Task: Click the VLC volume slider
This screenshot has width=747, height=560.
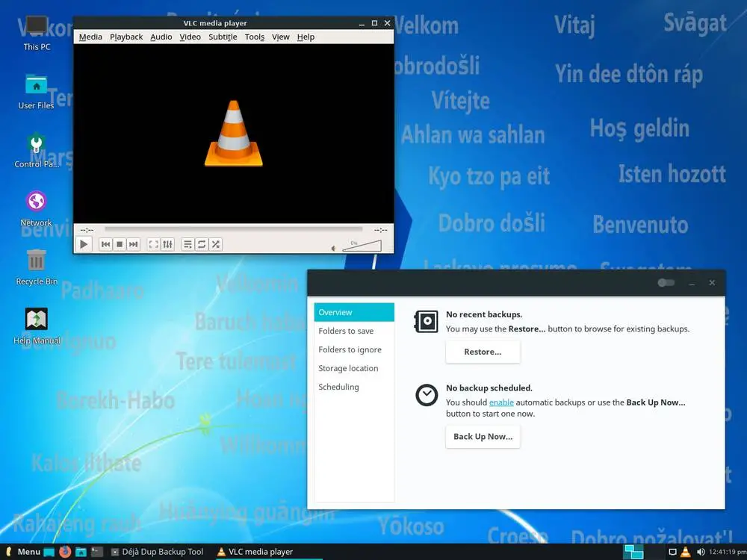Action: tap(362, 246)
